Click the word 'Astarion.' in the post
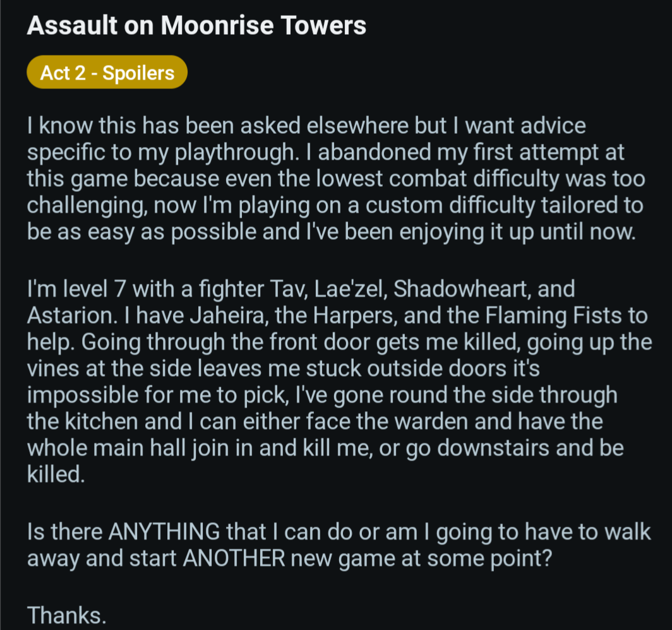Image resolution: width=672 pixels, height=630 pixels. pyautogui.click(x=72, y=316)
